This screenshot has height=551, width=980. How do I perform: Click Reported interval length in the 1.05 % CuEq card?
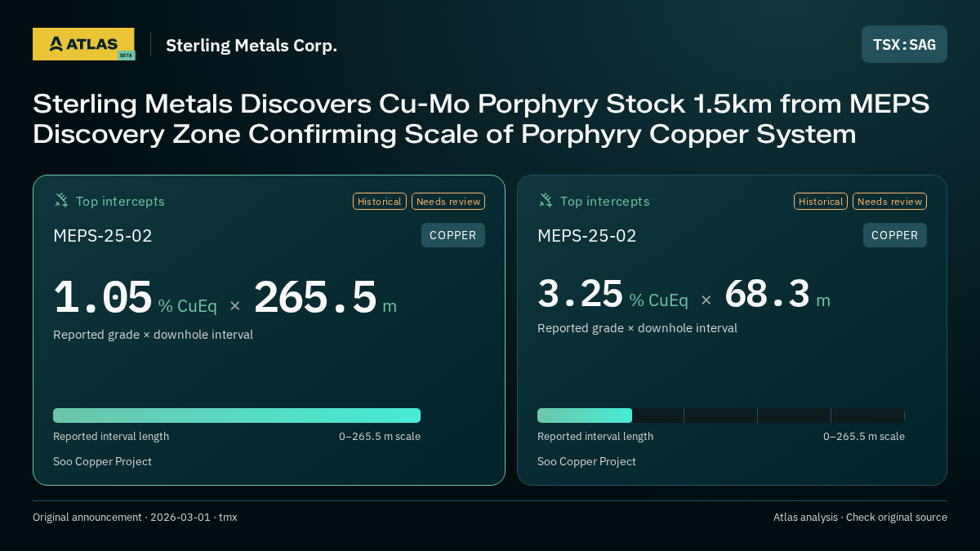click(x=111, y=436)
